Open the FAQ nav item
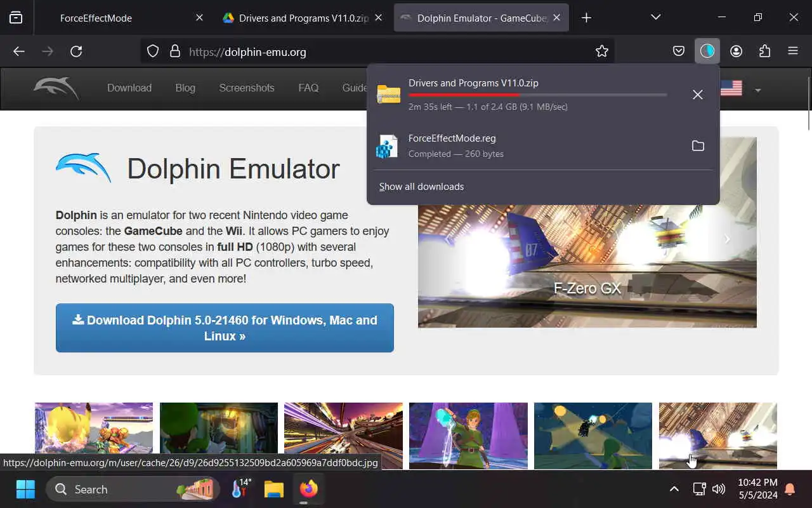This screenshot has height=508, width=812. click(308, 88)
